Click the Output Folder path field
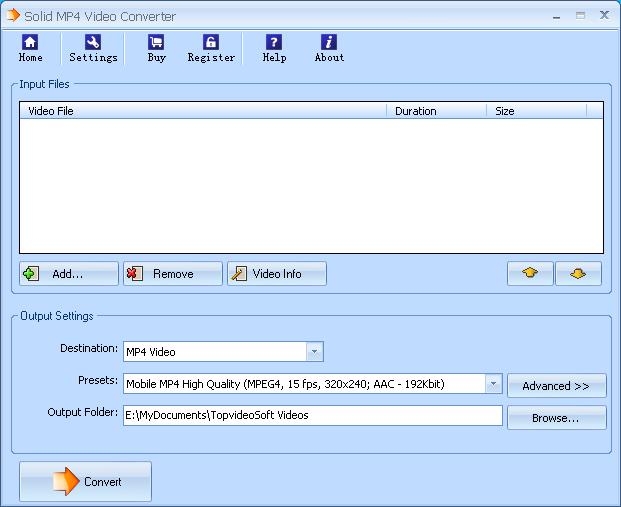621x507 pixels. coord(311,415)
